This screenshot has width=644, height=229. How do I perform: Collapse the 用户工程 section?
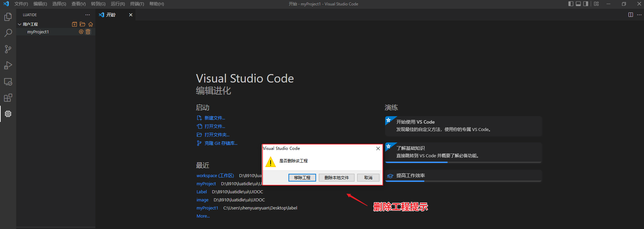(20, 24)
